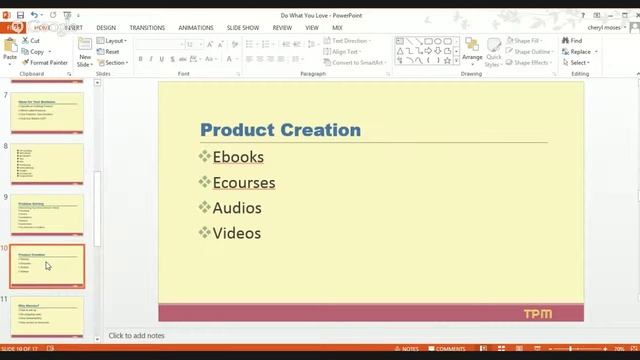Open Quick Styles gallery

[x=493, y=52]
